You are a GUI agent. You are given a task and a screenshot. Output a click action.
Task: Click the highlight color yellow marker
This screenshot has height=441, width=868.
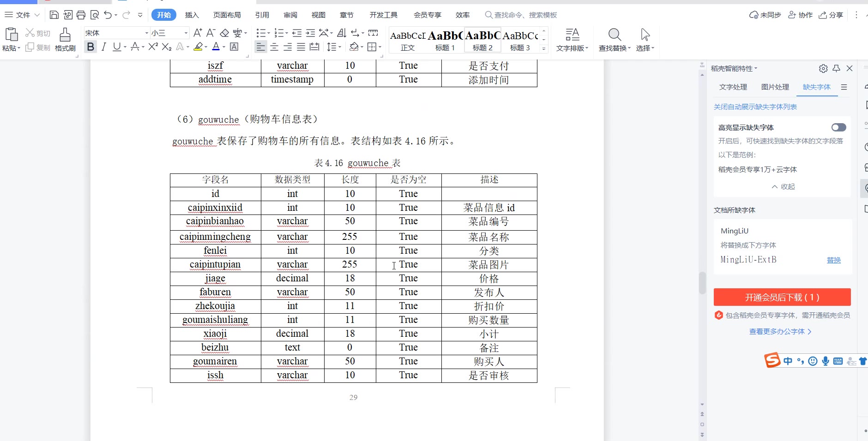click(x=198, y=47)
